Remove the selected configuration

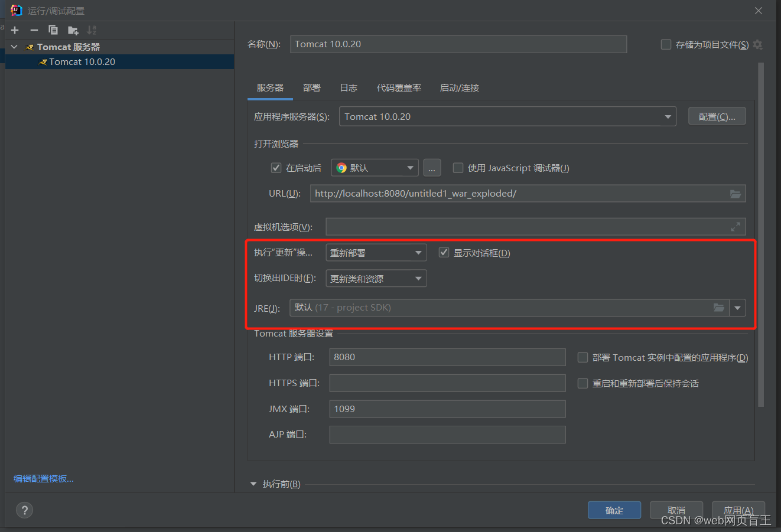(x=34, y=30)
